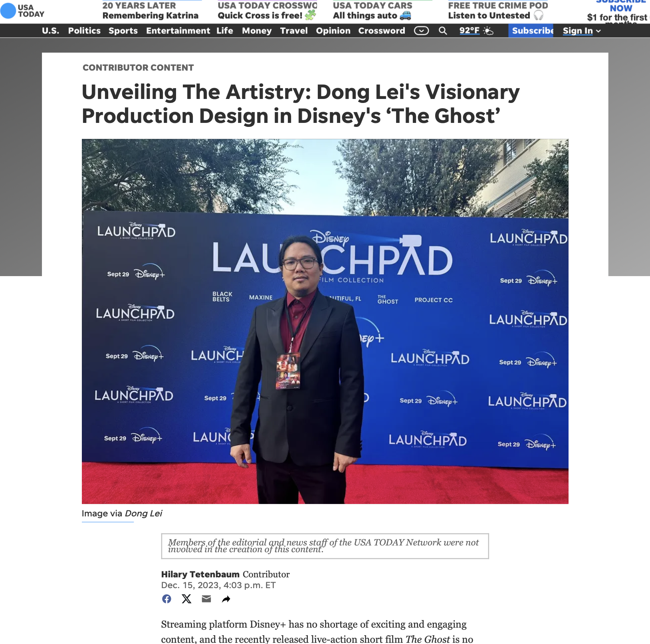Share the article by email icon
This screenshot has height=644, width=650.
pos(206,599)
